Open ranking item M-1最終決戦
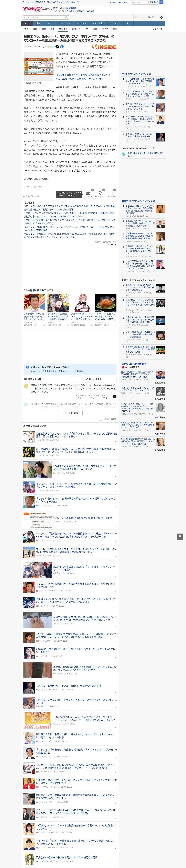Screen dimensions: 186x868 [140, 81]
